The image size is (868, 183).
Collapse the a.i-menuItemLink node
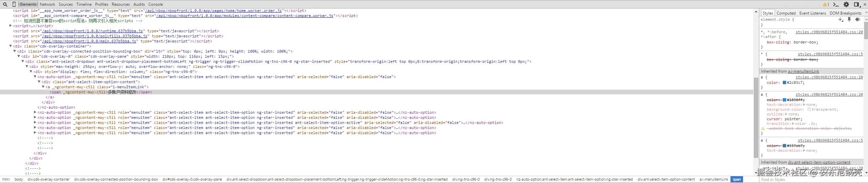coord(43,87)
